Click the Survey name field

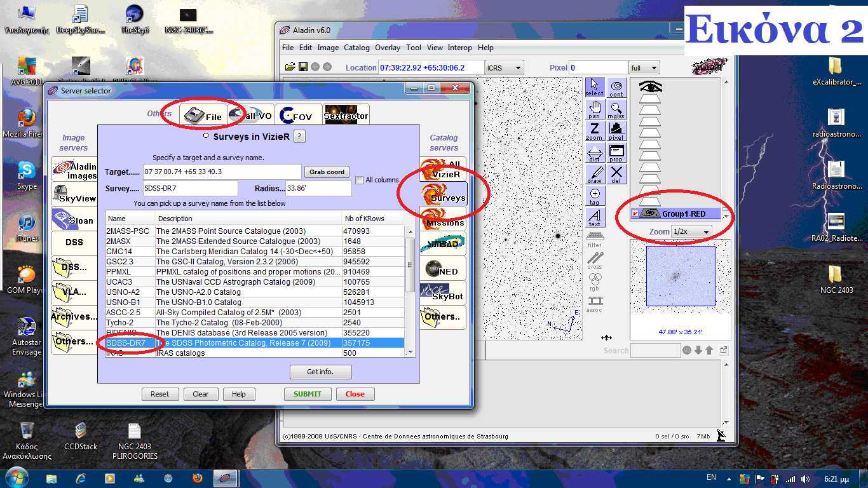pos(191,188)
